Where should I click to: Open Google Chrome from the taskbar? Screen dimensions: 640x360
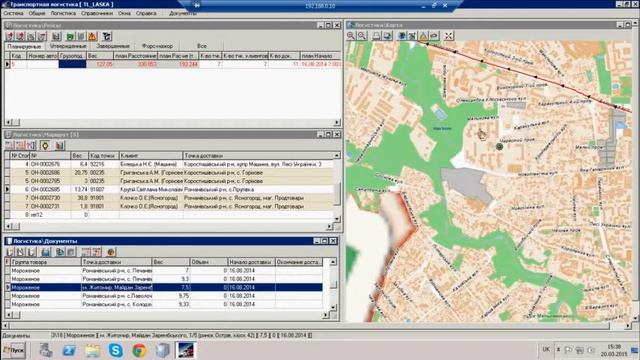139,350
